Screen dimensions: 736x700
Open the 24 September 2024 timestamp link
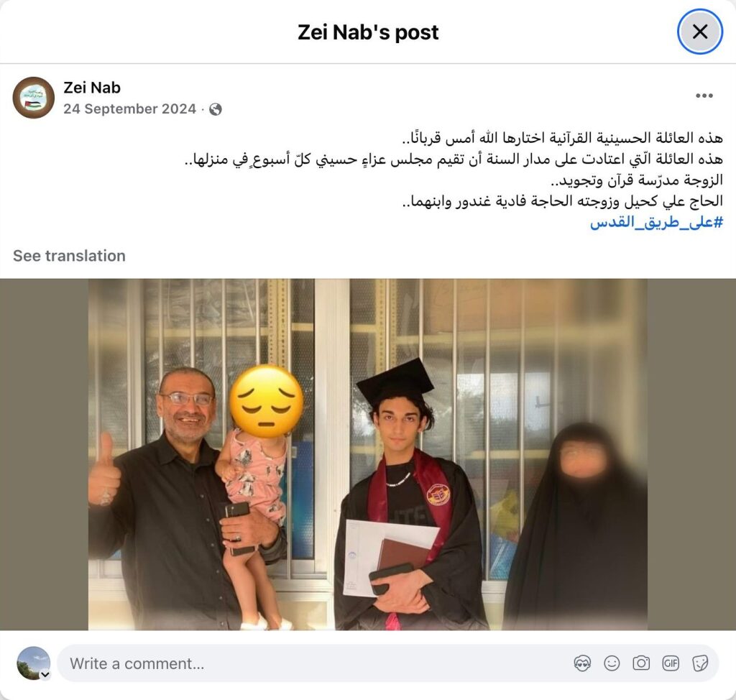(x=129, y=109)
